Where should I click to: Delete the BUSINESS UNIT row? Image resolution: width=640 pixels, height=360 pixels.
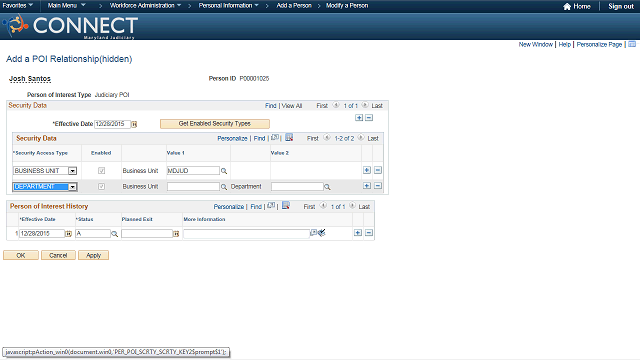[x=378, y=170]
